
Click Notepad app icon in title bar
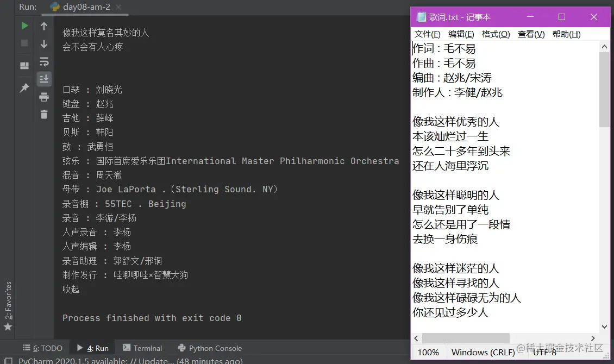coord(421,17)
